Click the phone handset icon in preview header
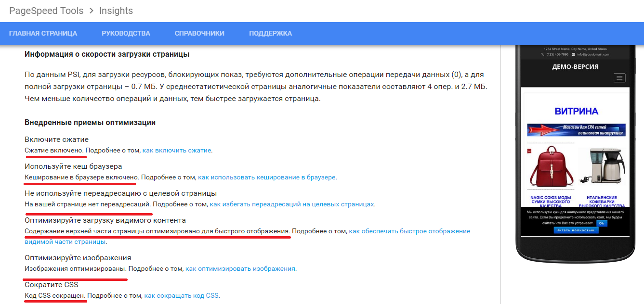Image resolution: width=644 pixels, height=304 pixels. pos(543,55)
